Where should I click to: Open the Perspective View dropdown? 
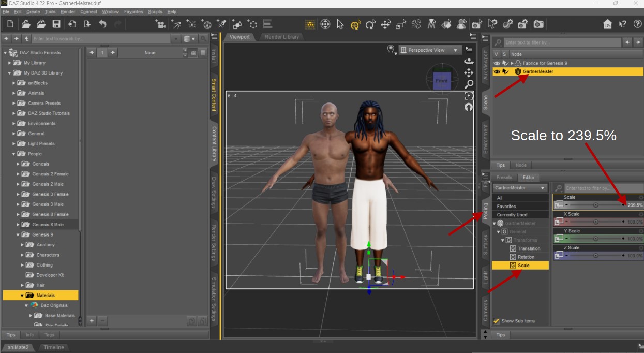[430, 50]
